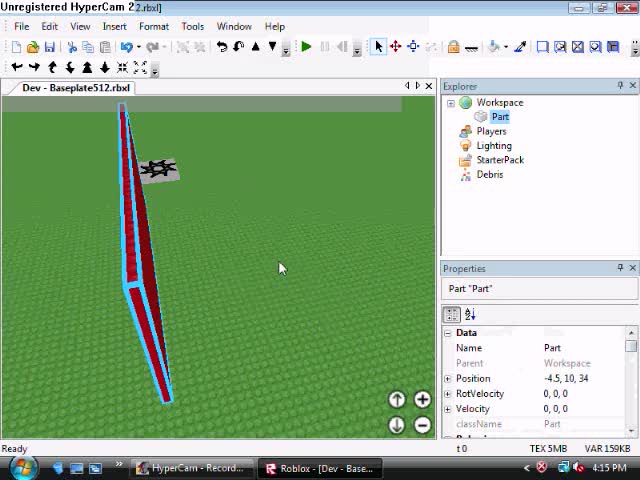Viewport: 640px width, 480px height.
Task: Open the Tools menu
Action: pyautogui.click(x=193, y=27)
